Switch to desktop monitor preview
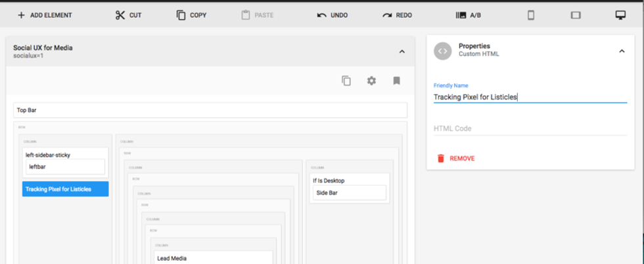 (x=620, y=15)
